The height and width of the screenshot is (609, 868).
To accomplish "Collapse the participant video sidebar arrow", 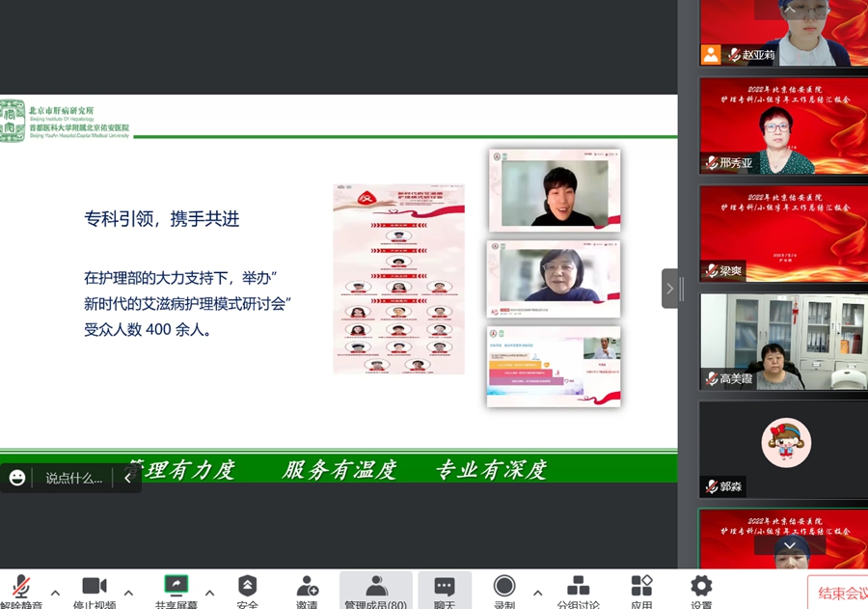I will 670,289.
